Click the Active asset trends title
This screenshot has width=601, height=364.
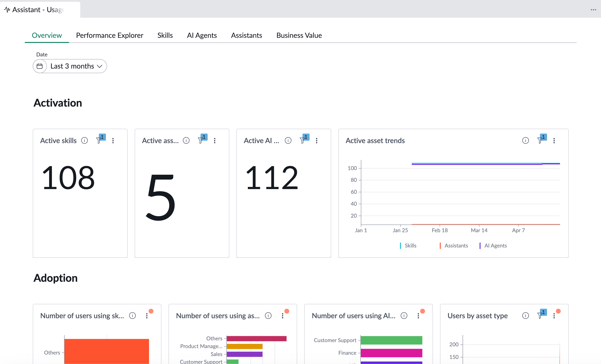(375, 140)
